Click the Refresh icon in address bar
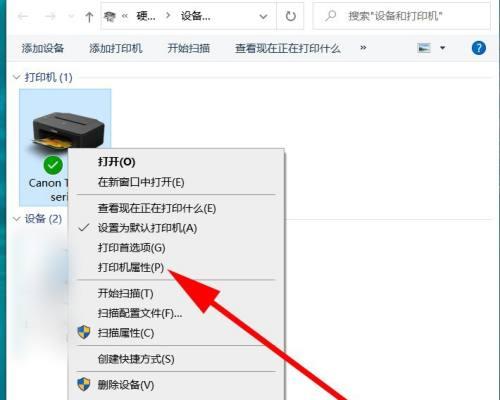 pyautogui.click(x=291, y=16)
